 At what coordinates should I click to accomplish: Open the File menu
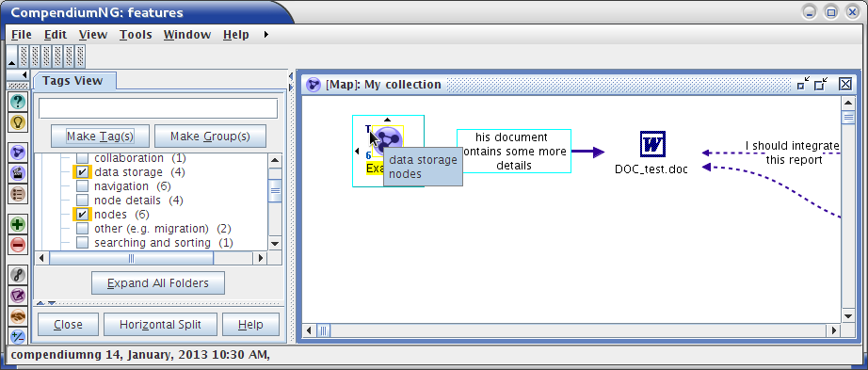click(22, 34)
